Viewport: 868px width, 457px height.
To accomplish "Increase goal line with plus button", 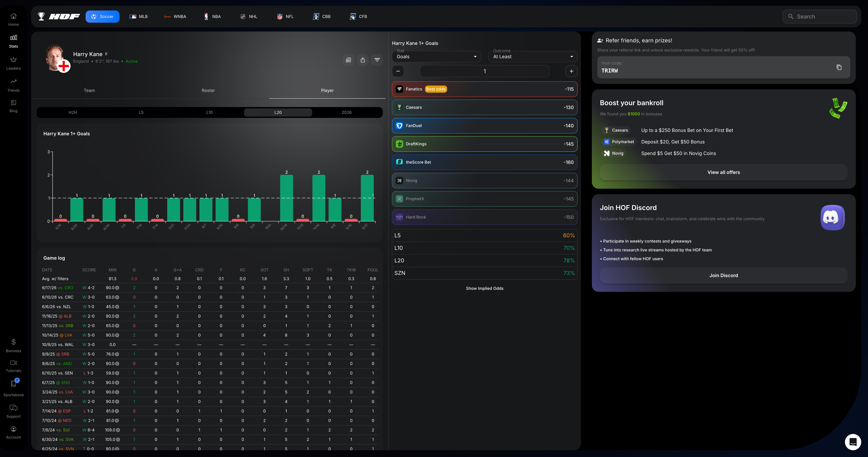I will (571, 71).
